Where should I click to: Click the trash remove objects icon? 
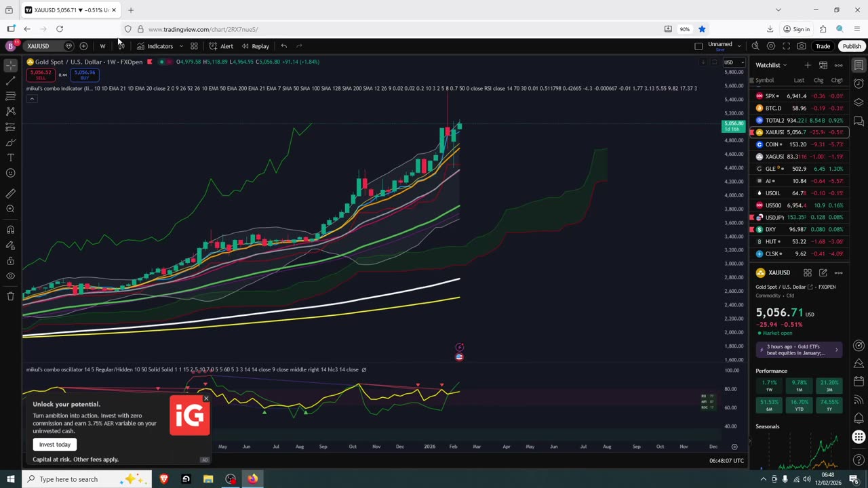pos(10,296)
